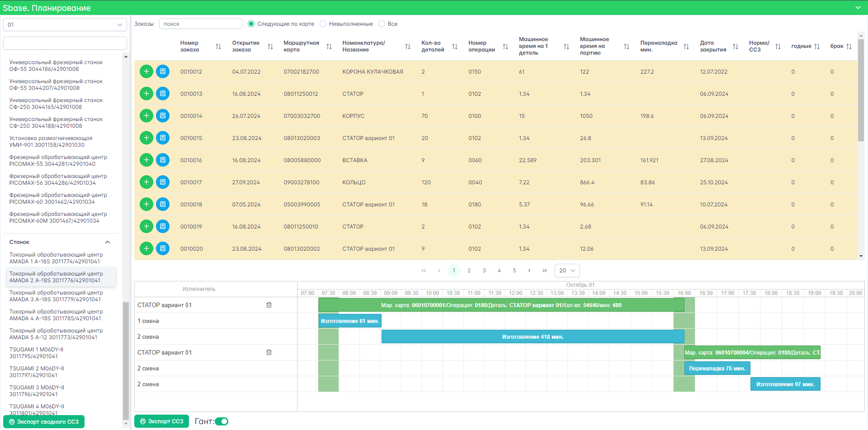Viewport: 868px width, 430px height.
Task: Click empty filter field below 01 dropdown
Action: point(65,43)
